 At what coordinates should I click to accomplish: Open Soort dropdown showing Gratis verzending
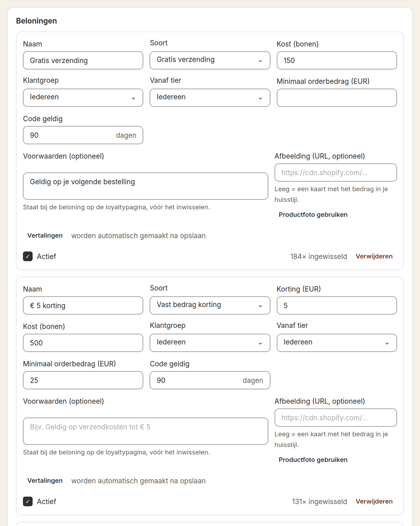tap(210, 60)
